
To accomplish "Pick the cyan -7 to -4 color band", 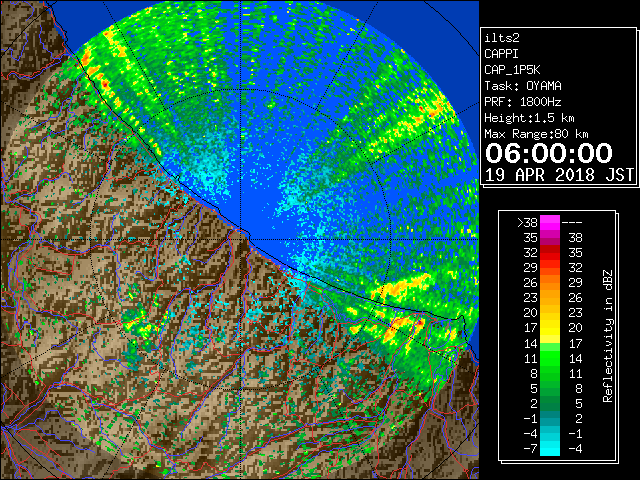I will click(x=550, y=448).
